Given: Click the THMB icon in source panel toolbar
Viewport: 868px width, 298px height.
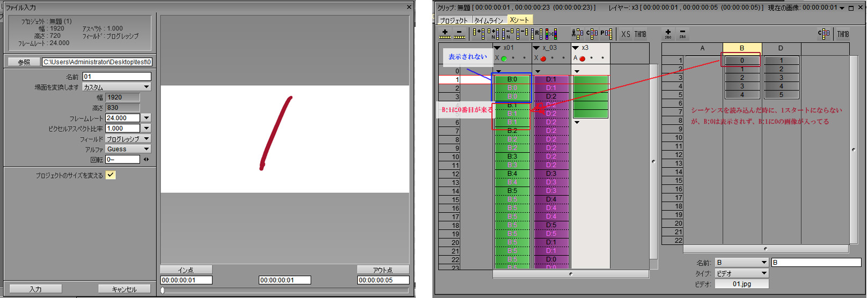Looking at the screenshot, I should pyautogui.click(x=843, y=34).
